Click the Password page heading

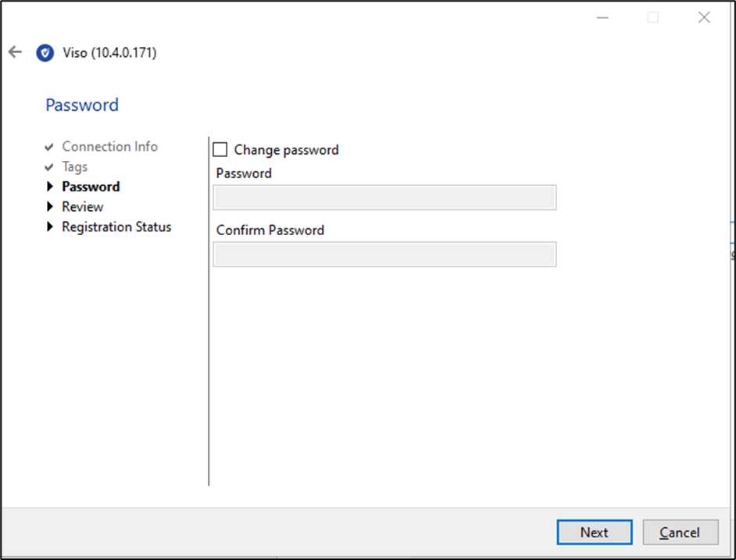point(81,105)
